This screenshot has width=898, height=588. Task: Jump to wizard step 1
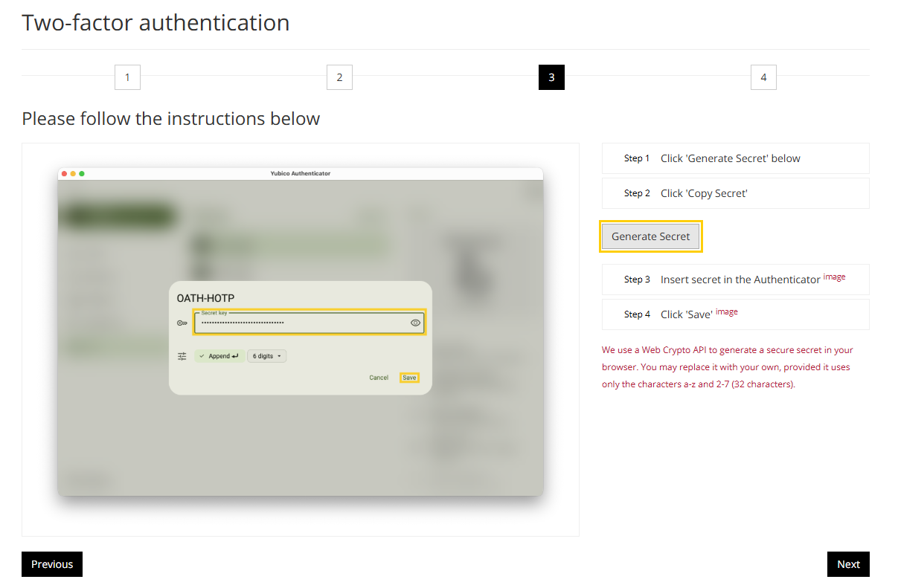coord(127,77)
